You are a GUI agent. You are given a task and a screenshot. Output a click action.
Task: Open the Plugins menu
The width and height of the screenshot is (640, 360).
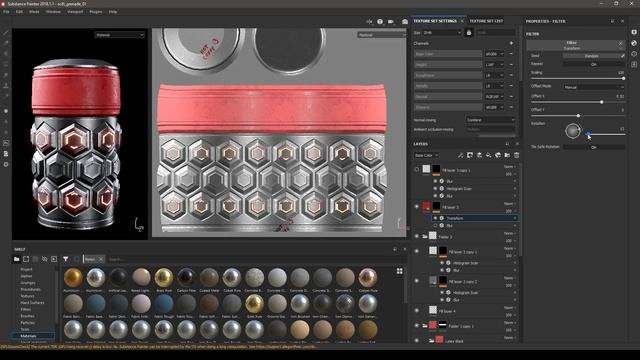[x=96, y=12]
